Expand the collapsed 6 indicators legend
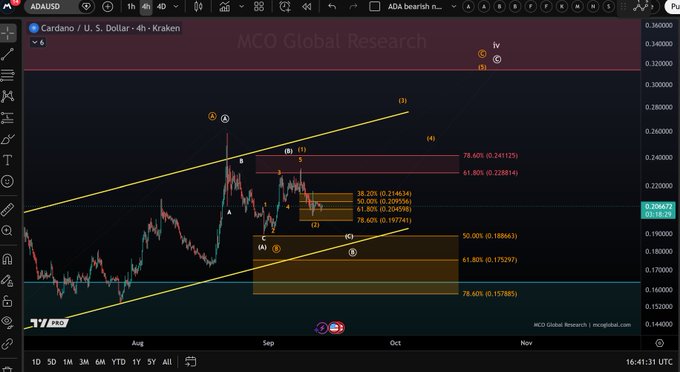This screenshot has height=372, width=680. pos(38,42)
